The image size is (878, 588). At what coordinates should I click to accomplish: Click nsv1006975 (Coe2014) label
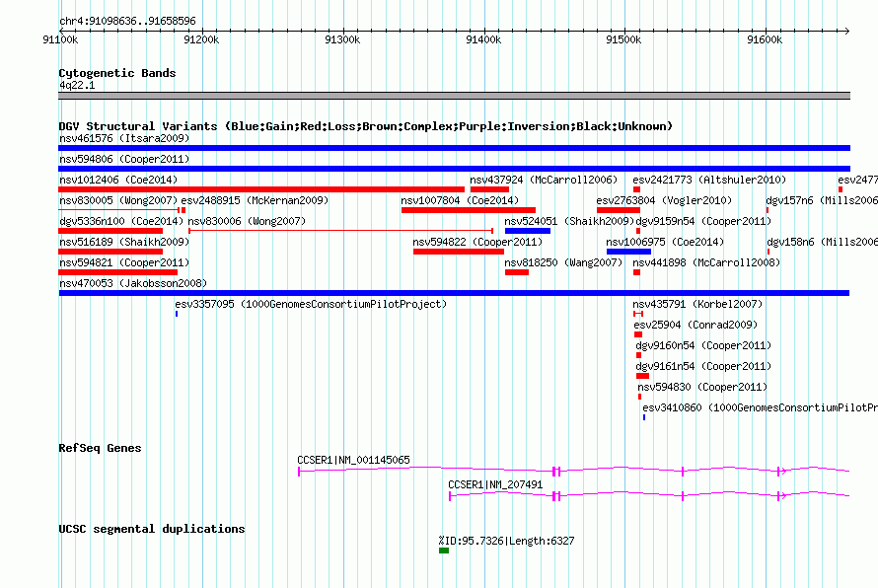click(x=665, y=242)
